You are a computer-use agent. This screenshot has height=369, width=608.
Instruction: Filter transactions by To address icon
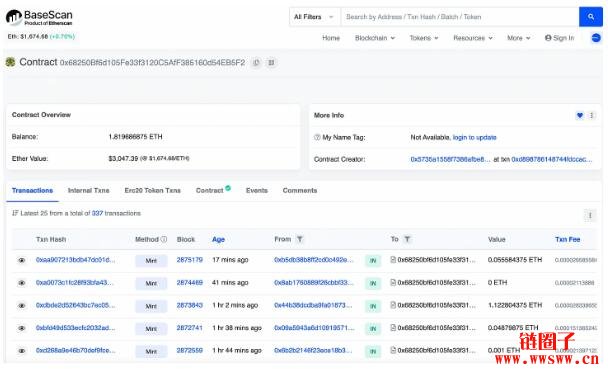pyautogui.click(x=407, y=239)
